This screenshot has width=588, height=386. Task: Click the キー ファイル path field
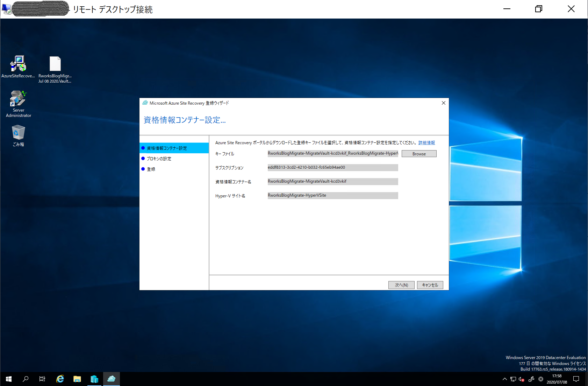pyautogui.click(x=333, y=153)
